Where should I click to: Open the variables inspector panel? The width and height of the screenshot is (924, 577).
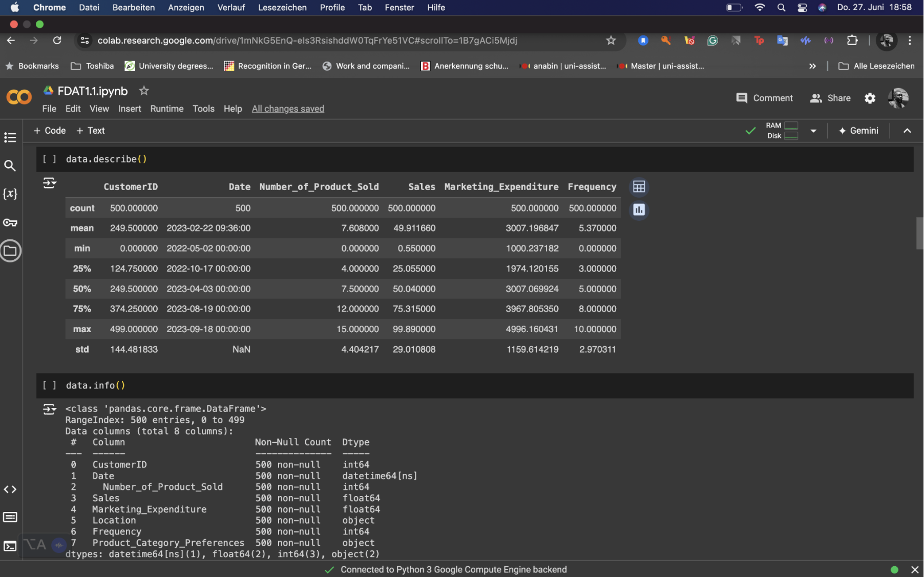[x=10, y=194]
